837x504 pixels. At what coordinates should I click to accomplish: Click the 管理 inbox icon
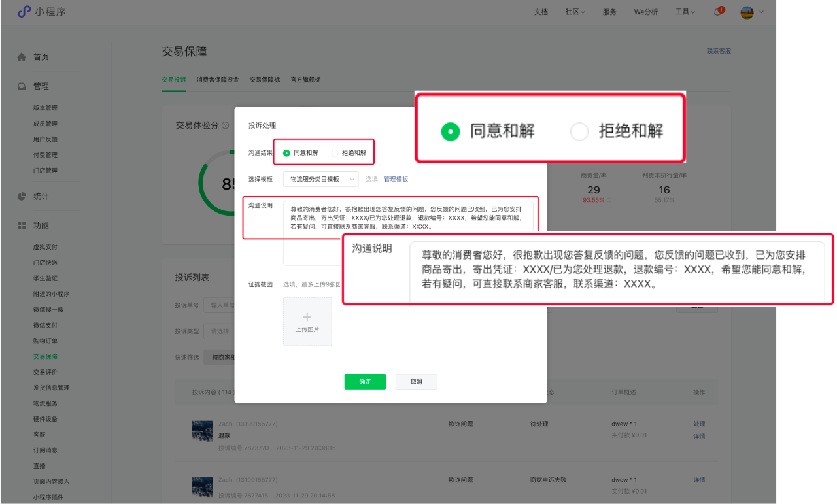[22, 86]
